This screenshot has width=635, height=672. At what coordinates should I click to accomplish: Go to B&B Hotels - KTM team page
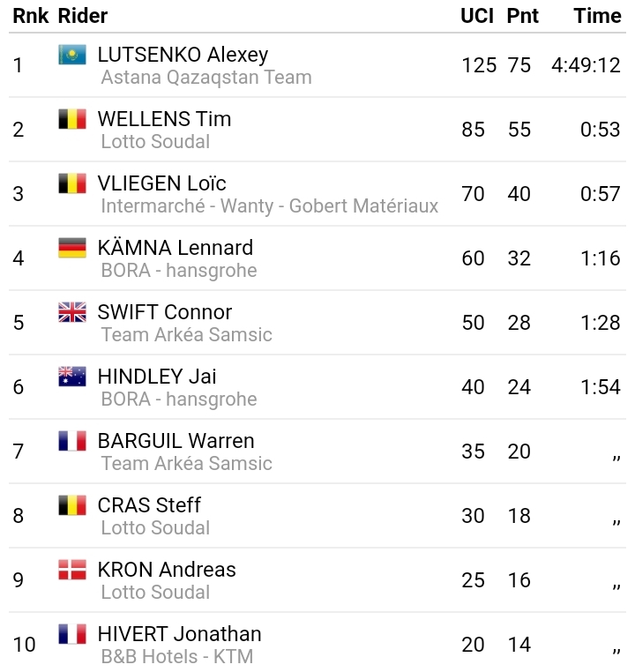176,657
